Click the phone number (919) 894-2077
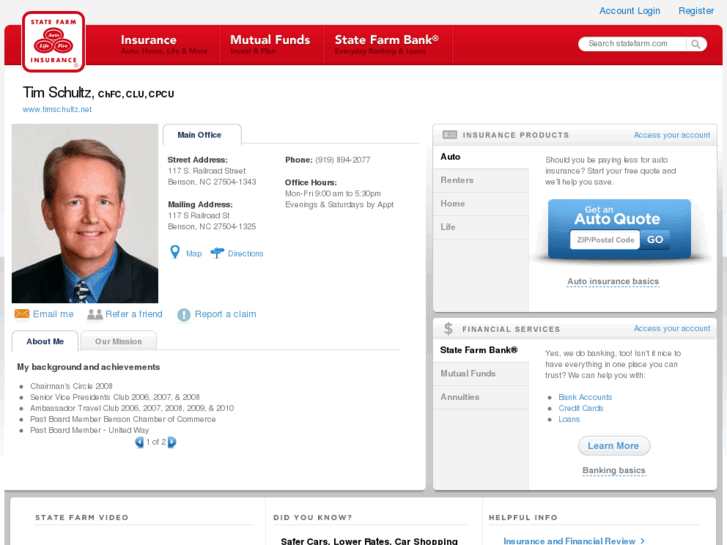 pos(343,160)
